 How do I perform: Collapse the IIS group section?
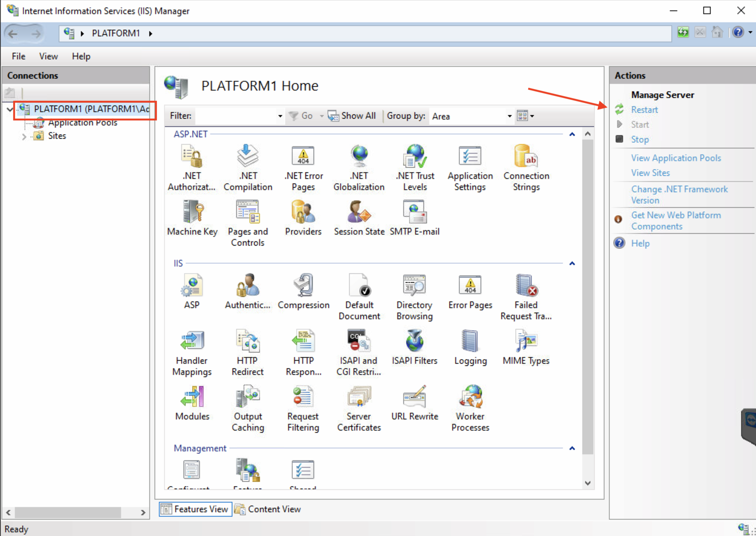pyautogui.click(x=572, y=264)
